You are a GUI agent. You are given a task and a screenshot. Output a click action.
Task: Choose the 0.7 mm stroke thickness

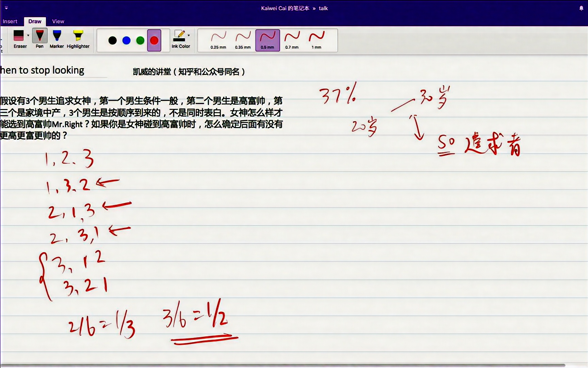click(x=291, y=39)
